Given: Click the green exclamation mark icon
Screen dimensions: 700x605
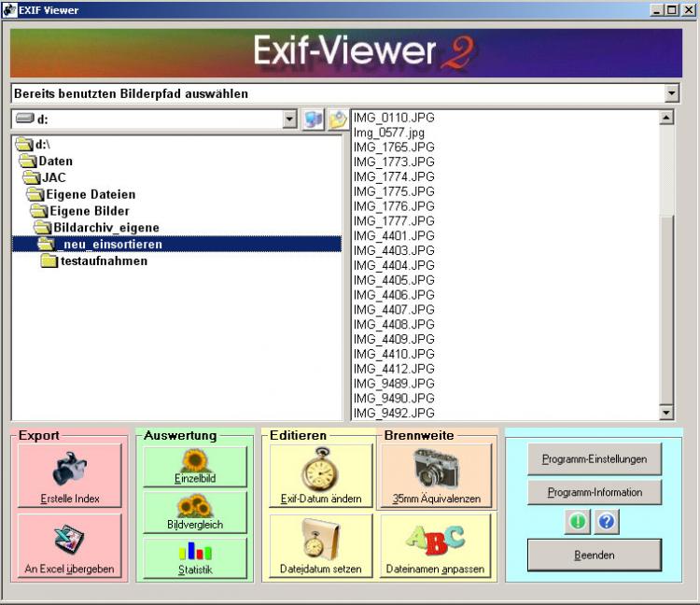Looking at the screenshot, I should click(x=577, y=523).
